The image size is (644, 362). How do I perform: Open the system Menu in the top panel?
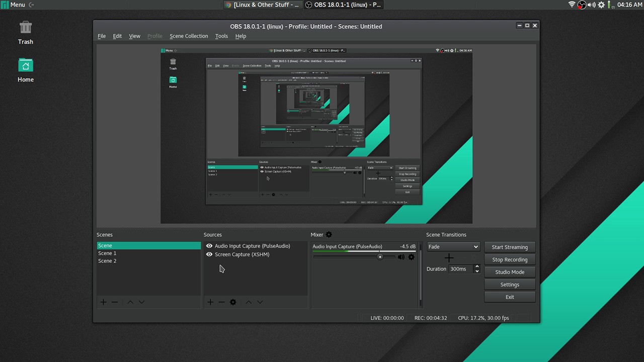14,5
